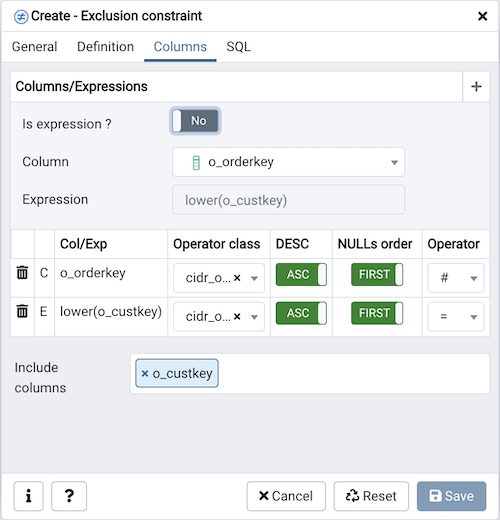Clear operator class in o_orderkey row

pos(237,278)
